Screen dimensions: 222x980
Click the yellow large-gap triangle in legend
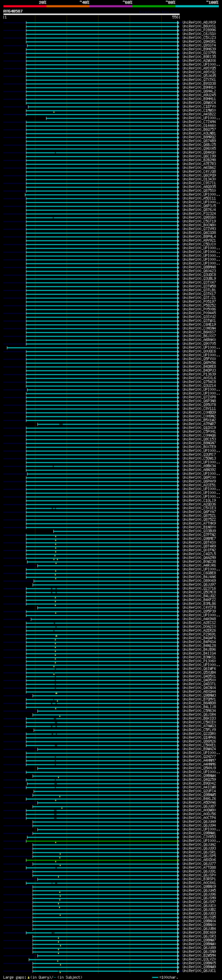(28, 977)
